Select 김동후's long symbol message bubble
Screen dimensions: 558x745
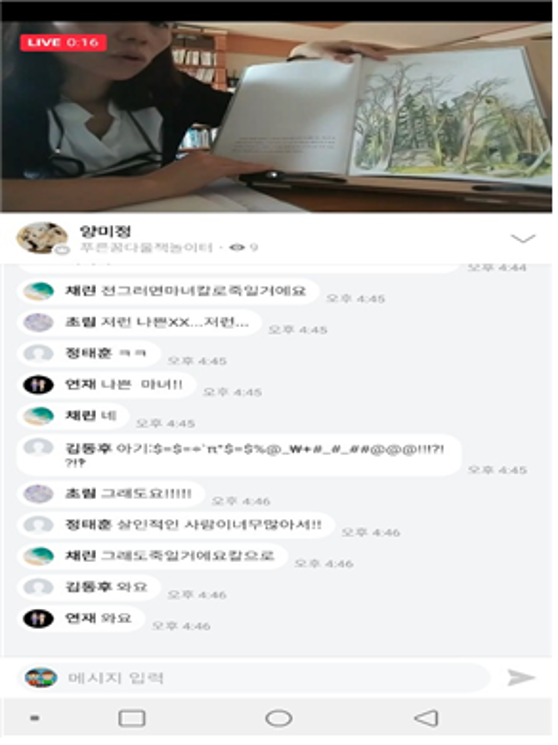(x=239, y=455)
